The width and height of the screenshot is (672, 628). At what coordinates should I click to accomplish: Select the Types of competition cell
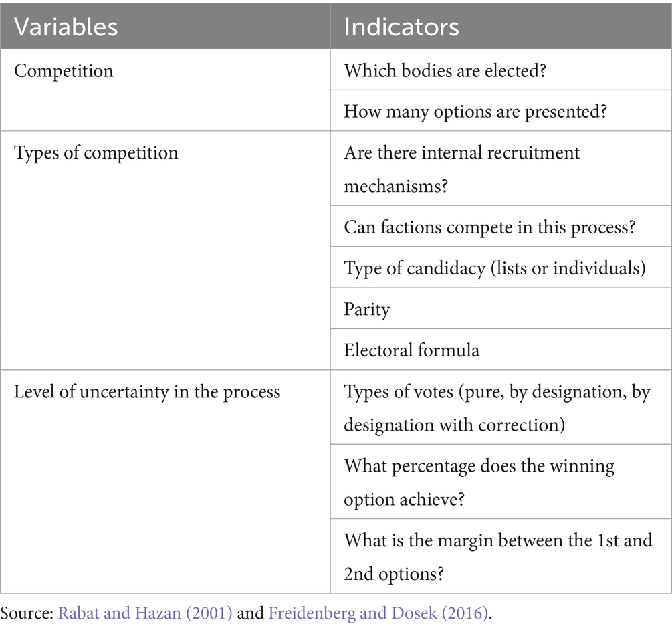click(165, 250)
